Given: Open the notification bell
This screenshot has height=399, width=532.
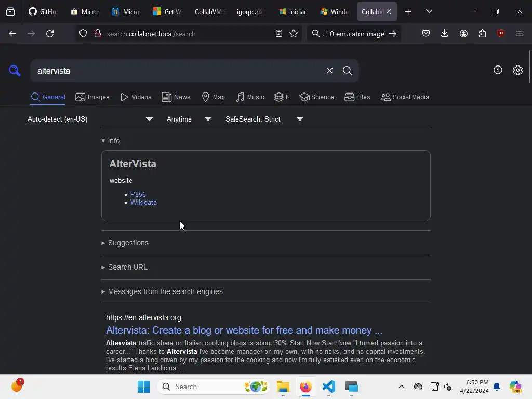Looking at the screenshot, I should pos(497,387).
